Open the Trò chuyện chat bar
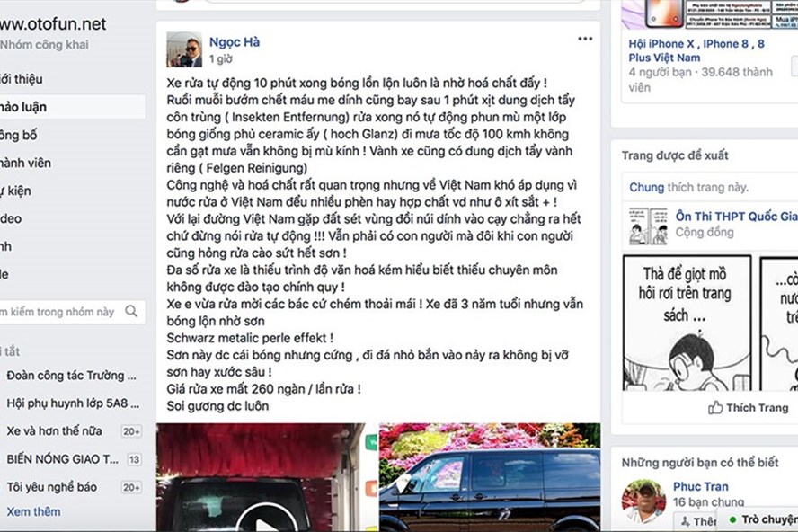The height and width of the screenshot is (532, 798). coord(759,519)
